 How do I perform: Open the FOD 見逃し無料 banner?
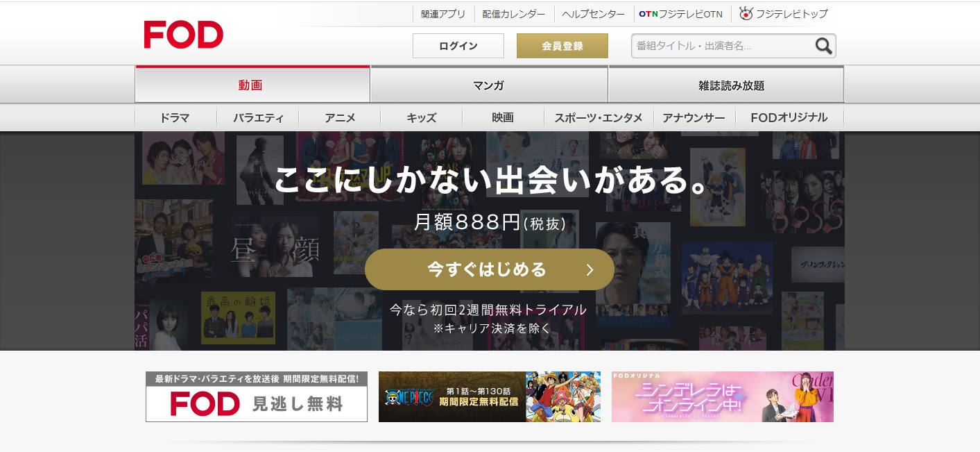tap(256, 396)
